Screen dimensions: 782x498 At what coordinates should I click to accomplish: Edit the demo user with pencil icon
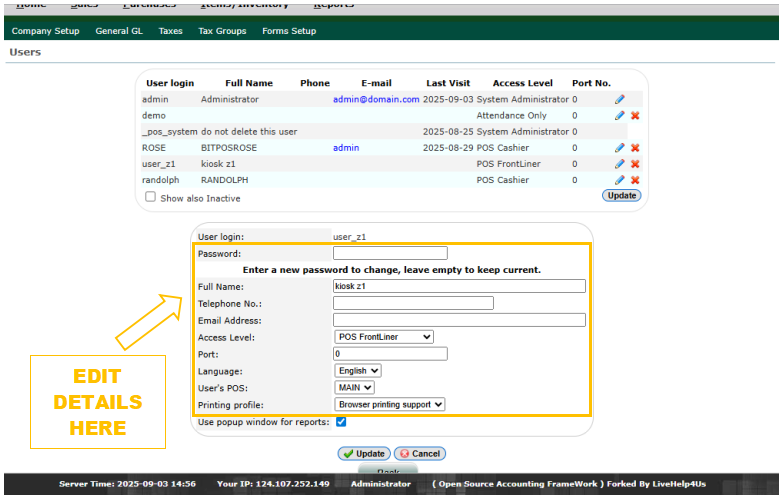[619, 115]
